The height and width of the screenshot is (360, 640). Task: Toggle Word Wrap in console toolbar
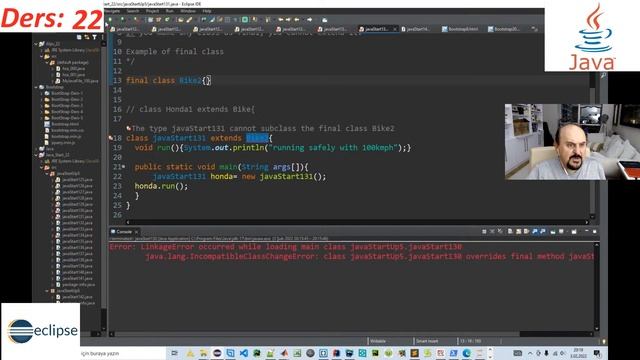click(527, 231)
